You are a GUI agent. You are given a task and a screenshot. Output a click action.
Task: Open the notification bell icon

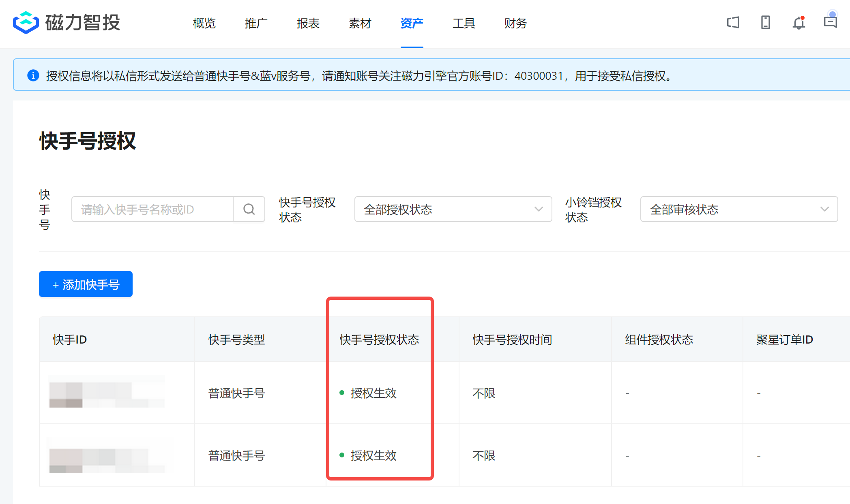click(798, 23)
